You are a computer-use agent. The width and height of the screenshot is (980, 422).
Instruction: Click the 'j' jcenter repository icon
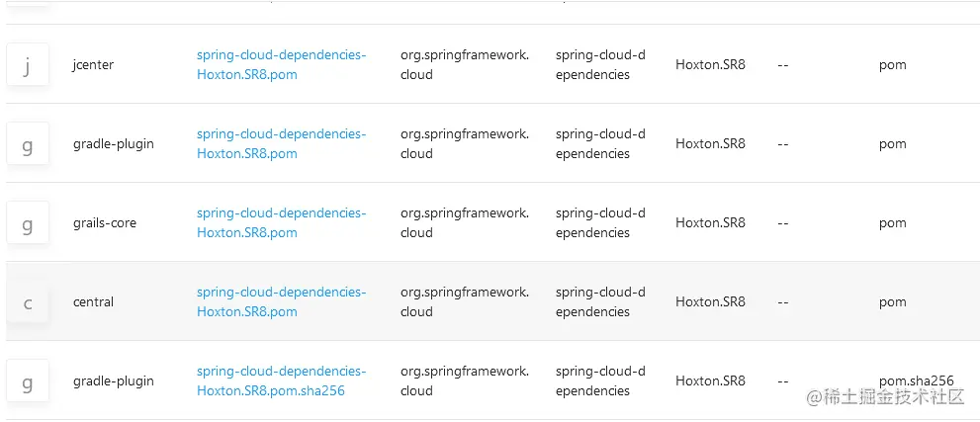point(28,65)
